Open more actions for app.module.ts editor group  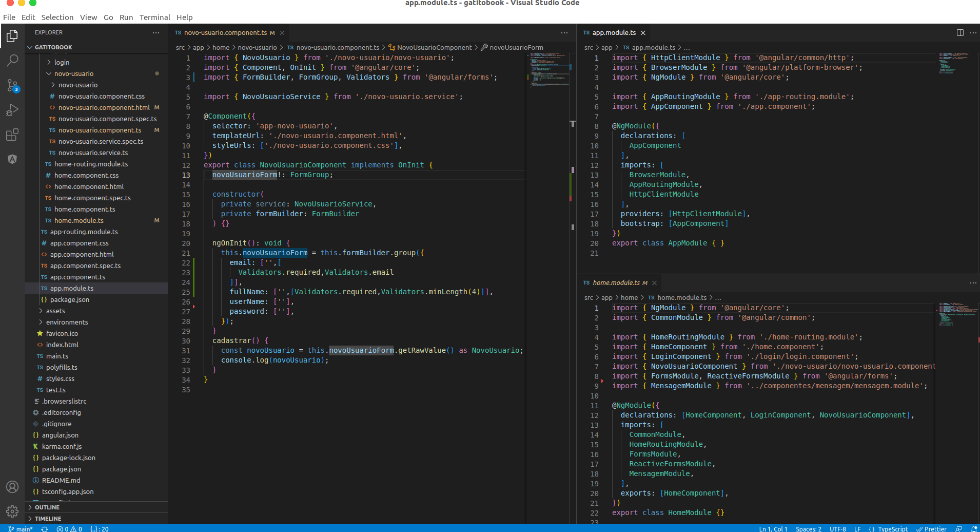click(973, 33)
